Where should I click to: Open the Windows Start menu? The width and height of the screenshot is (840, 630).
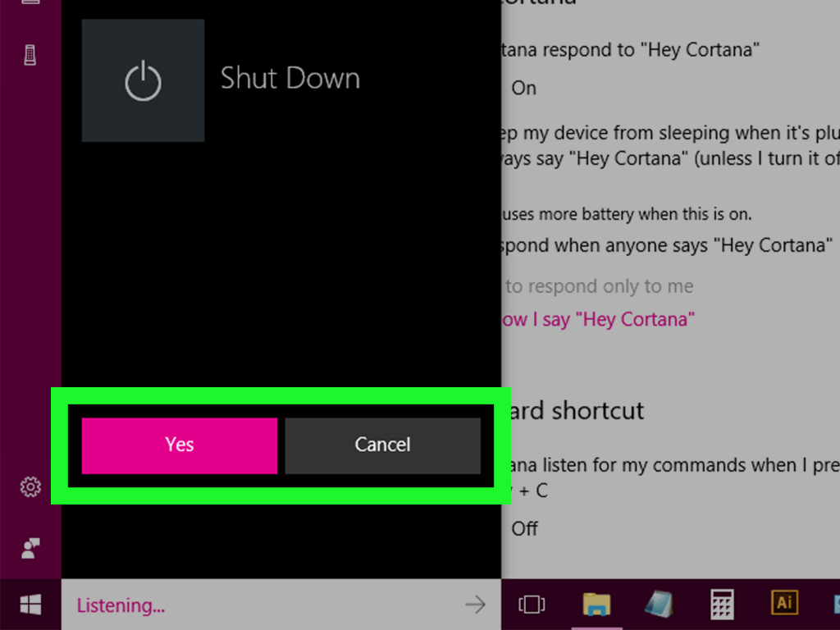[30, 605]
